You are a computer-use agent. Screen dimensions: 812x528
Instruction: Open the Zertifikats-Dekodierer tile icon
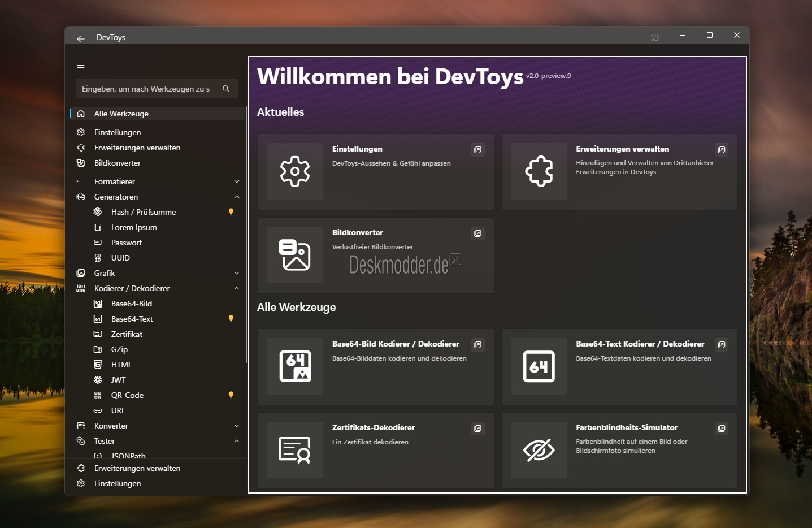(295, 450)
